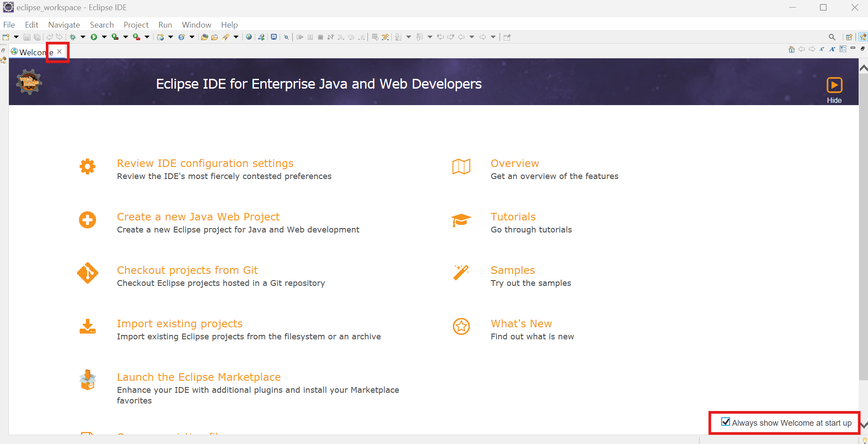Open dropdown arrow next to Run button
Viewport: 868px width, 444px height.
coord(104,37)
